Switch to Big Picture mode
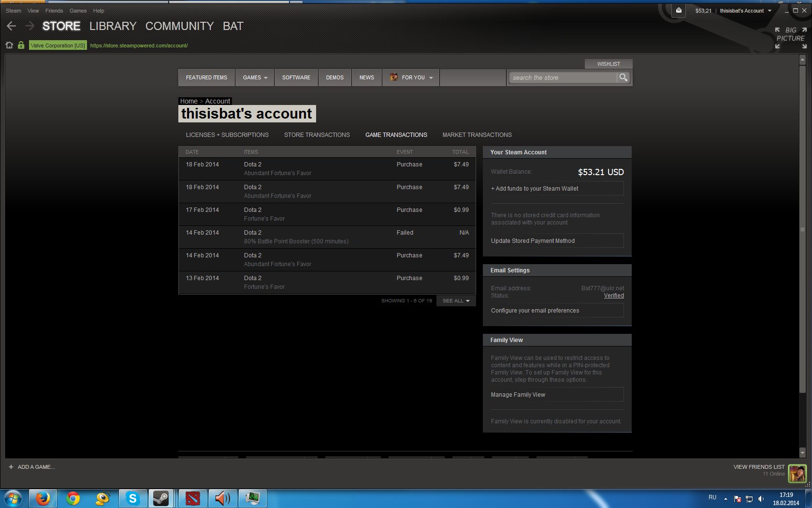Image resolution: width=812 pixels, height=508 pixels. coord(791,38)
